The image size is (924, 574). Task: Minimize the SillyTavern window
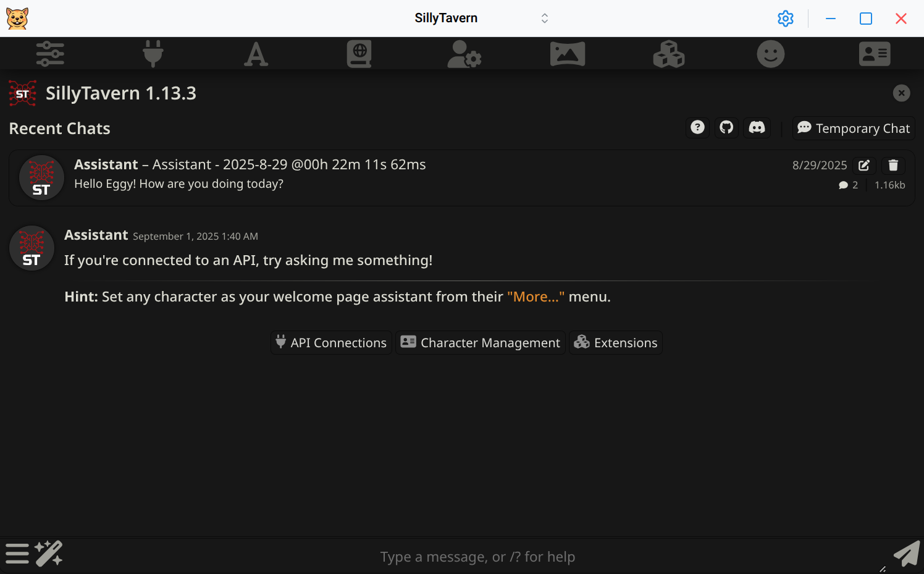[x=831, y=19]
